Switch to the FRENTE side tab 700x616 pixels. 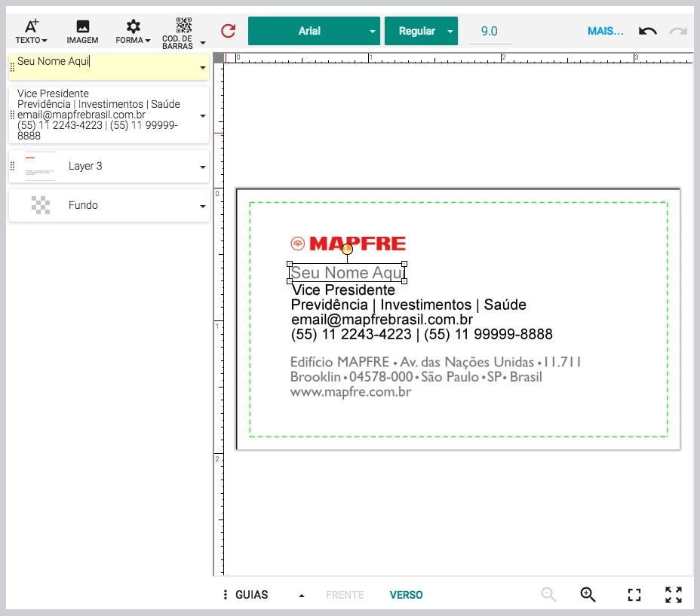tap(345, 595)
